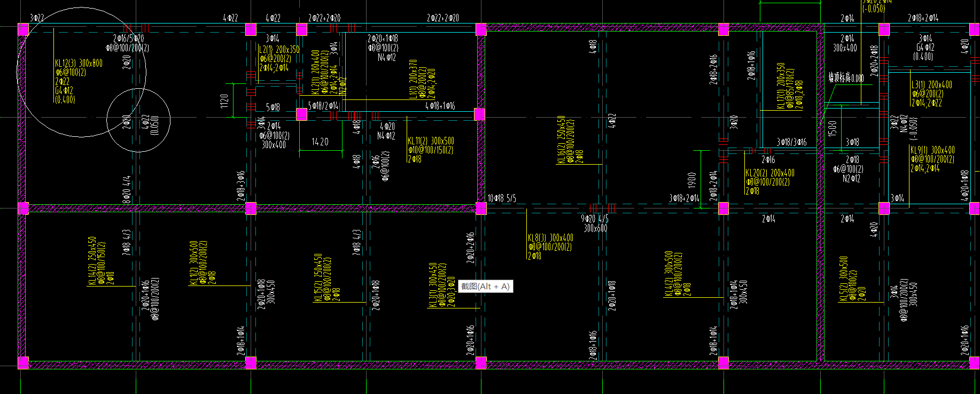Screen dimensions: 980x394
Task: Pick the rebar note "4Φ18+1Φ16"
Action: coord(440,106)
